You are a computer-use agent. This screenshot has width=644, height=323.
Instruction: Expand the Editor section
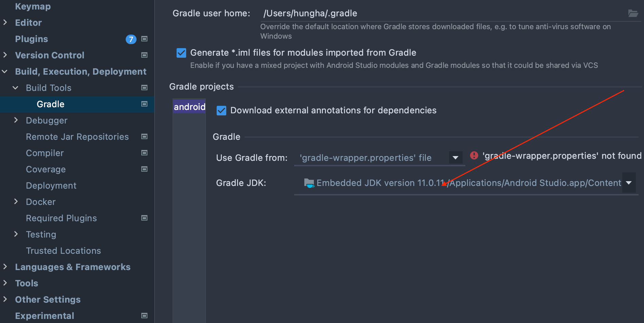(x=5, y=22)
